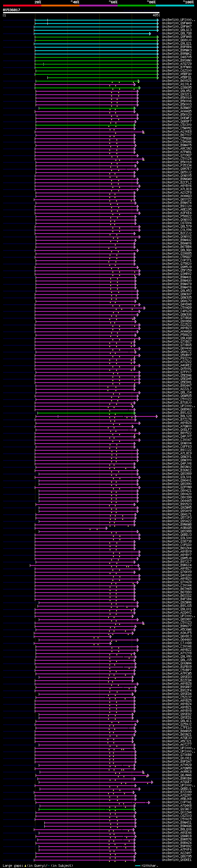The height and width of the screenshot is (868, 197).
Task: Select the query name AV536017
Action: [11, 10]
